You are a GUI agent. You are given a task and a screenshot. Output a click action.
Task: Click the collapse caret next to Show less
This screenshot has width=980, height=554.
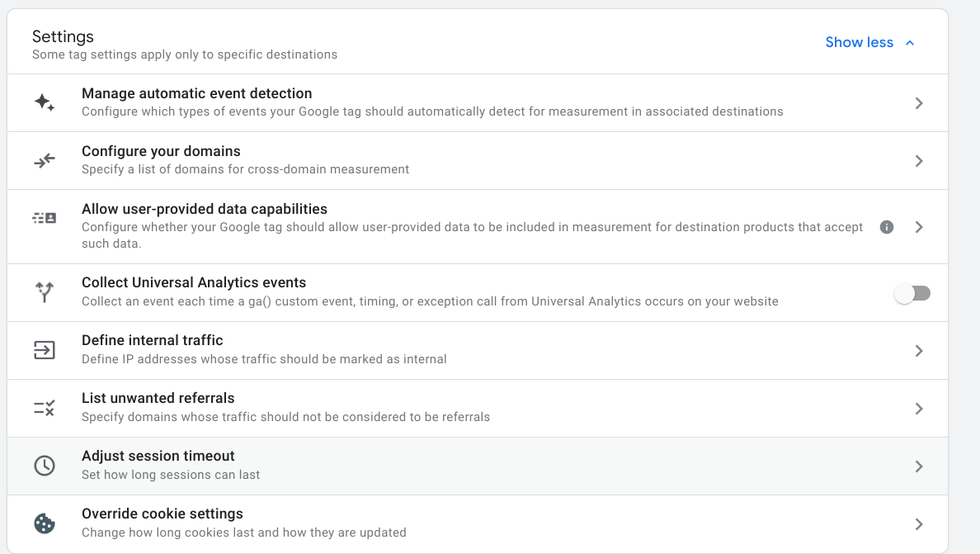click(x=910, y=43)
